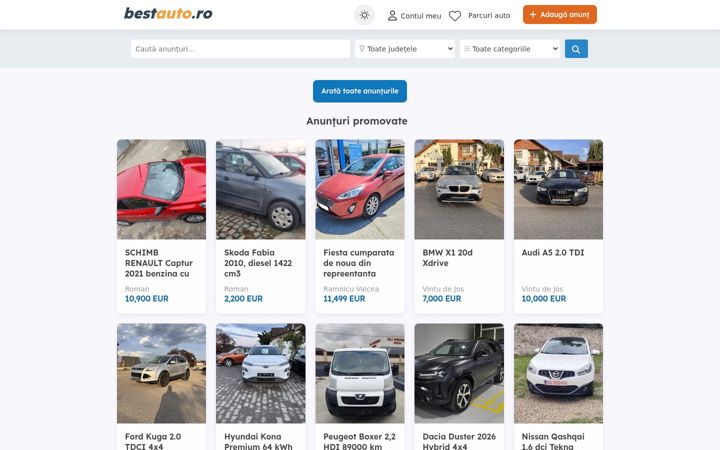Open Audi A5 2.0 TDI listing title
The width and height of the screenshot is (720, 450).
553,253
